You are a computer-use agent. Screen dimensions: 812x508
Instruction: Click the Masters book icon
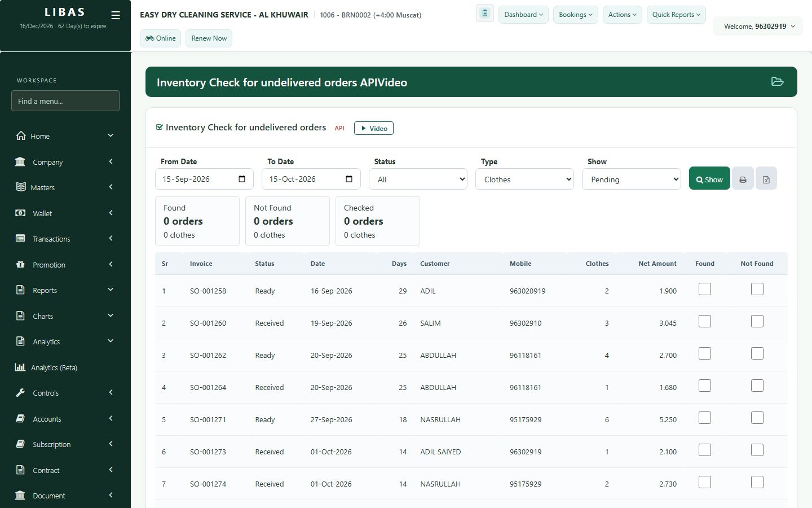(x=21, y=187)
